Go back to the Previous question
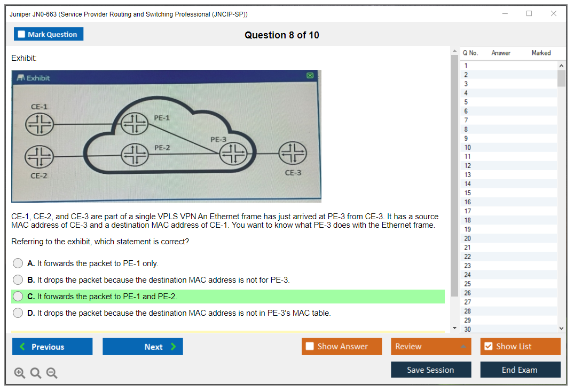The image size is (574, 392). coord(52,347)
